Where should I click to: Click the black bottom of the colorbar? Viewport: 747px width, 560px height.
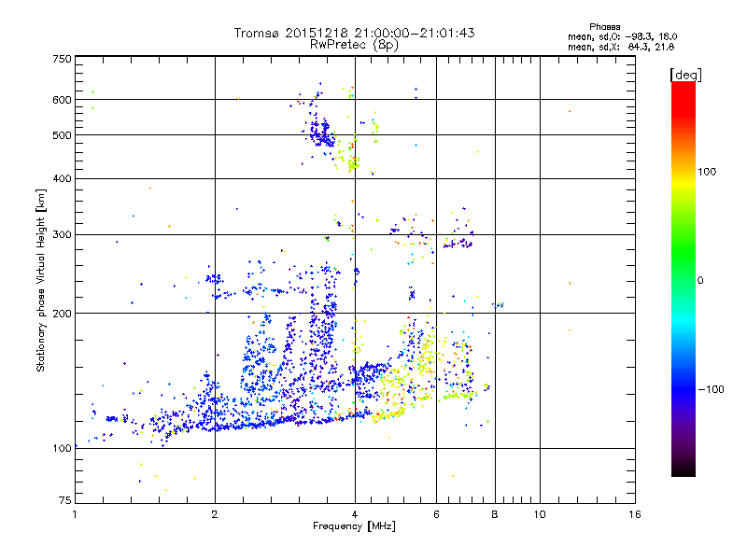point(684,469)
